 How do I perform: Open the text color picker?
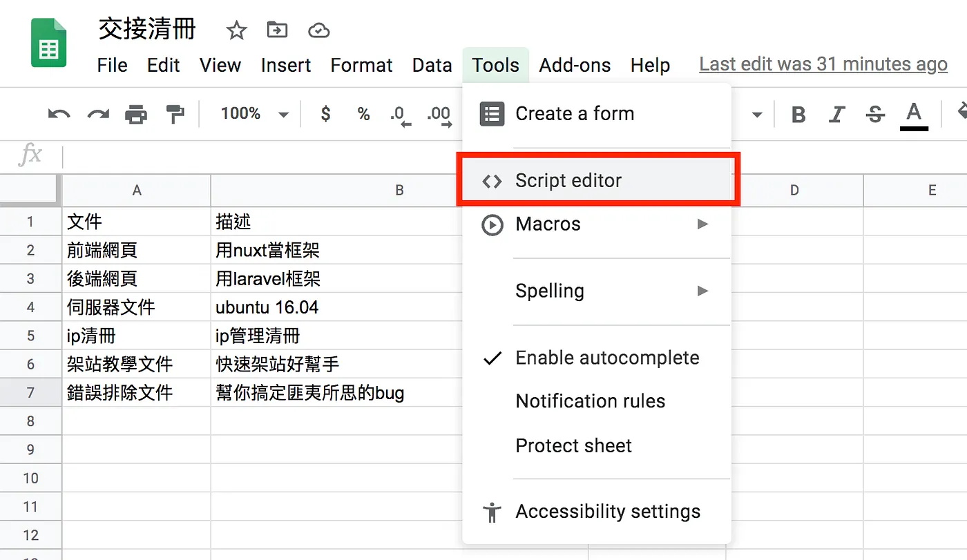tap(914, 115)
